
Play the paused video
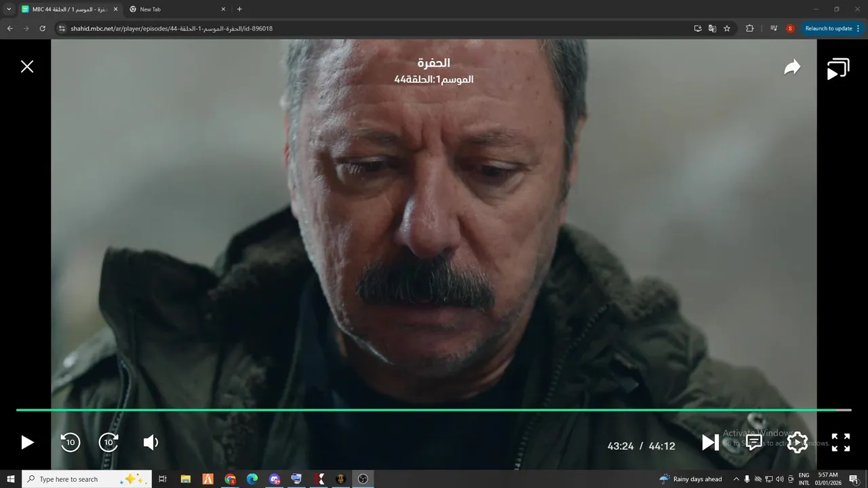coord(27,443)
